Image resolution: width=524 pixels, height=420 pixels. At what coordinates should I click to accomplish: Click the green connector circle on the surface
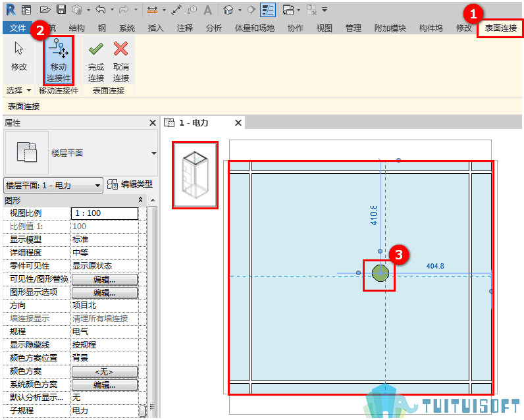point(380,273)
